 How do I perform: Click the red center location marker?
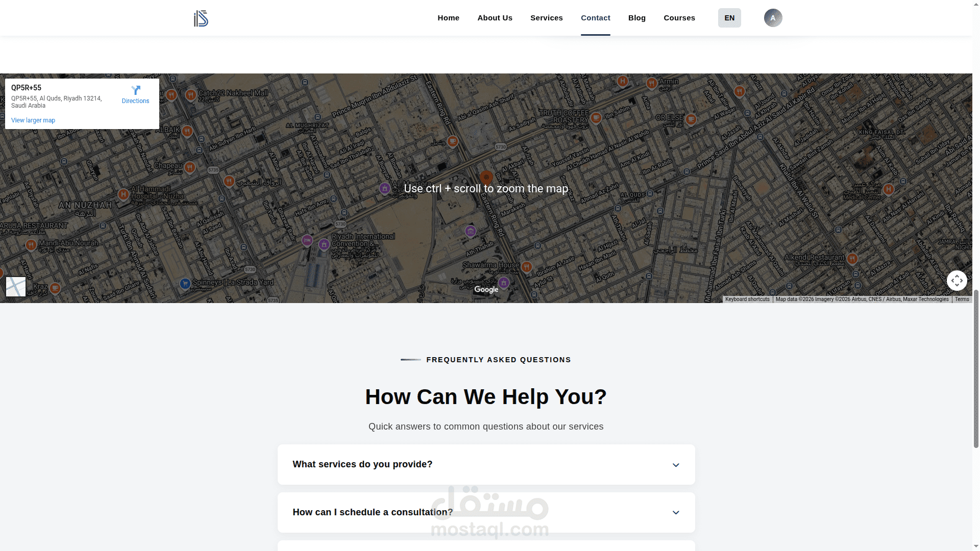486,177
